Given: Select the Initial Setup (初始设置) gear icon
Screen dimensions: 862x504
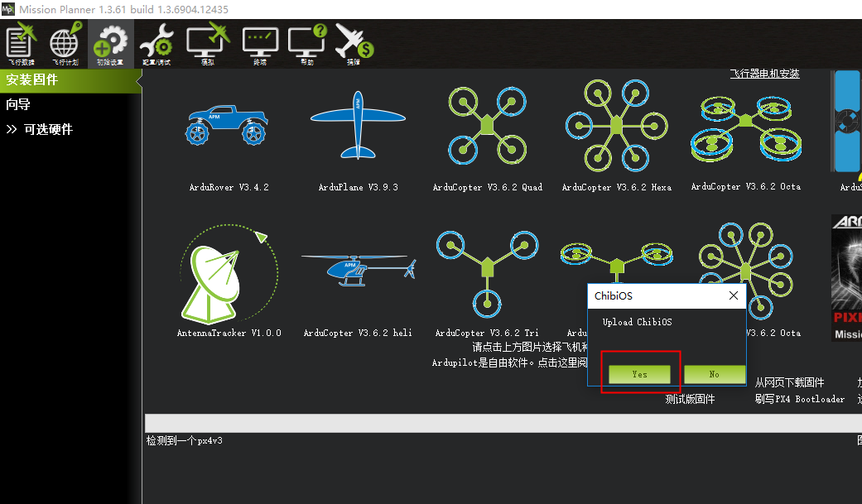Looking at the screenshot, I should click(x=110, y=43).
